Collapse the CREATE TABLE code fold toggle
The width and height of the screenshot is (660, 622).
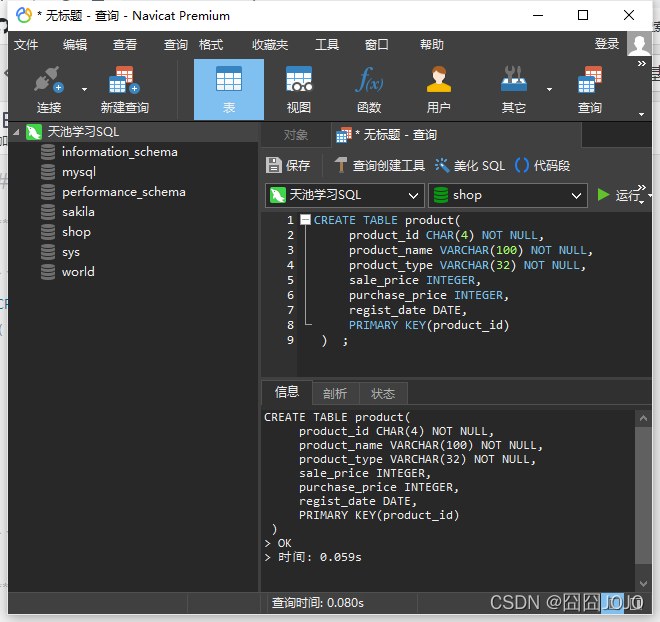click(306, 220)
